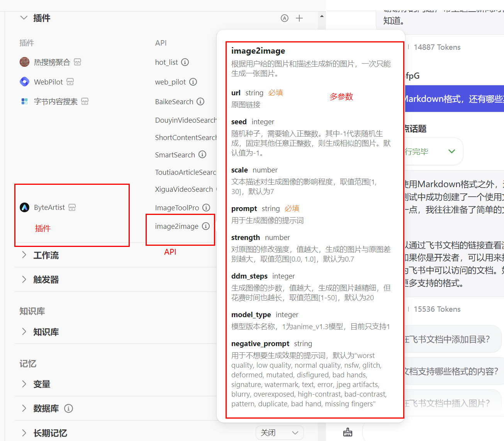Click store icon next to WebPilot
Viewport: 504px width, 441px height.
pyautogui.click(x=70, y=81)
